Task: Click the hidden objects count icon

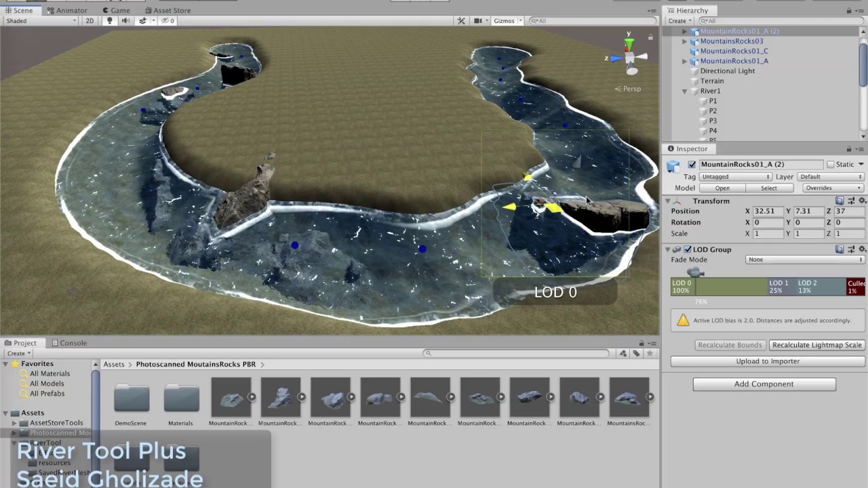Action: (167, 21)
